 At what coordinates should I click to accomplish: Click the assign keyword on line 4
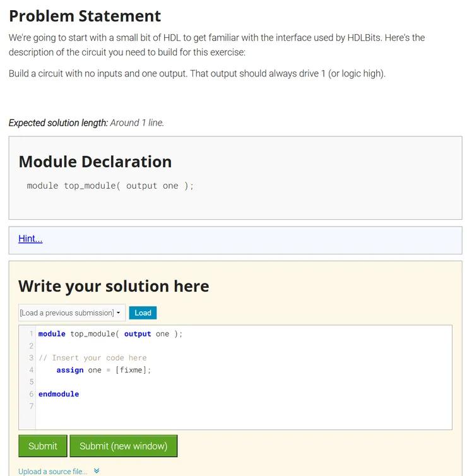[x=70, y=370]
